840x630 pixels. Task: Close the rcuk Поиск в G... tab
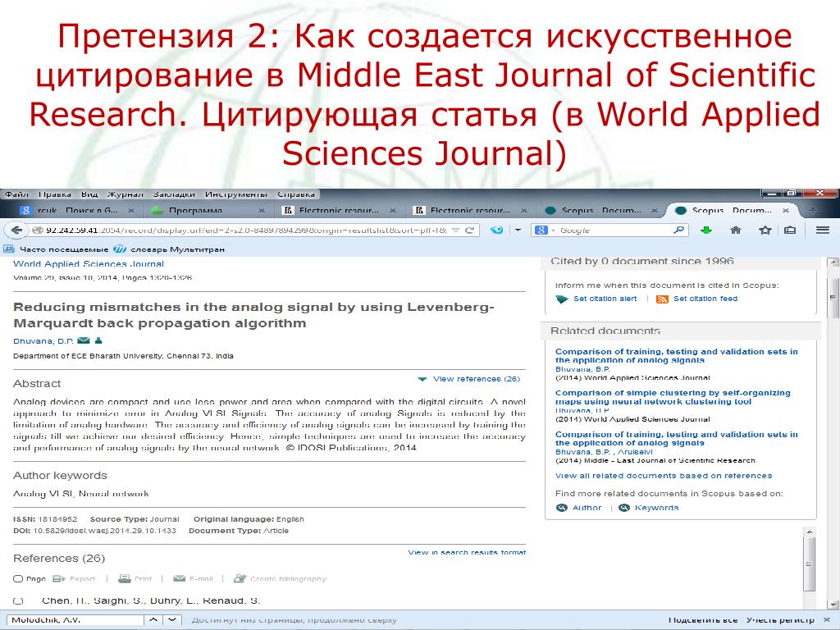[131, 211]
